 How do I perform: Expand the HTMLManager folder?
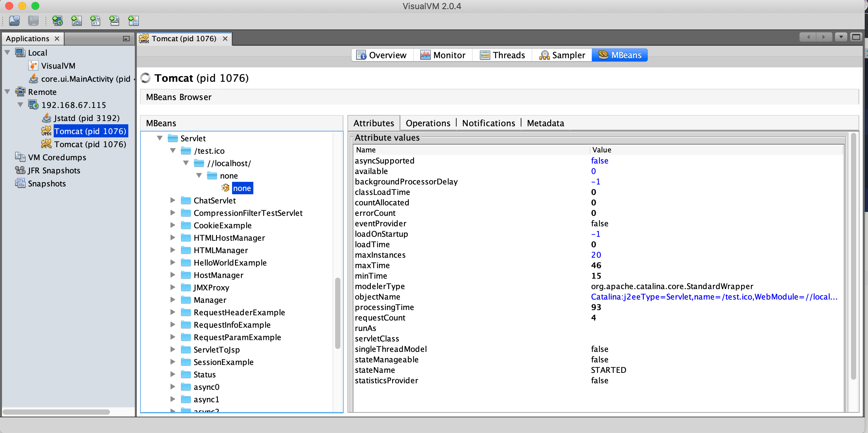point(173,250)
